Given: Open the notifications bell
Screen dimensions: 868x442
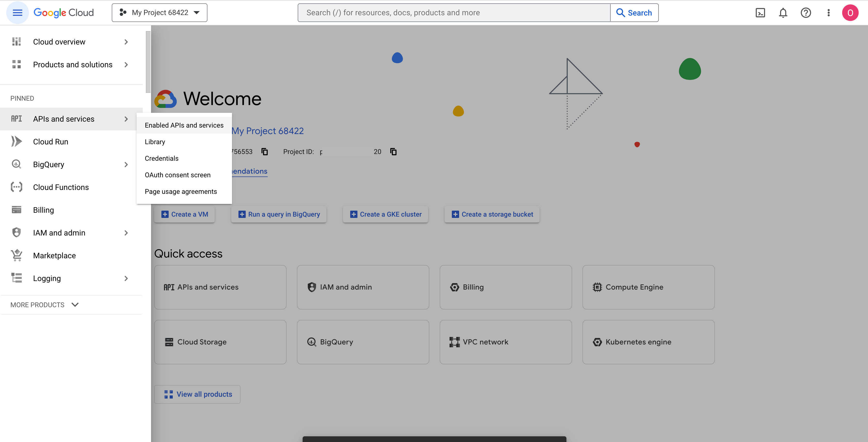Looking at the screenshot, I should (x=783, y=13).
